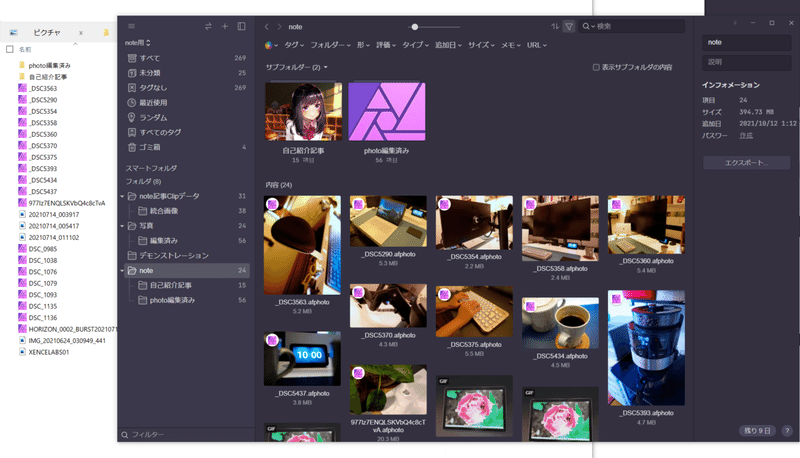Select the ピクチャ tab in Explorer

46,33
